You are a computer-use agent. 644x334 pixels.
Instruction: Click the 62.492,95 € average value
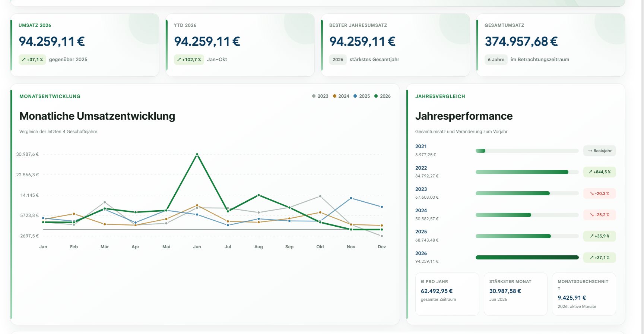437,291
